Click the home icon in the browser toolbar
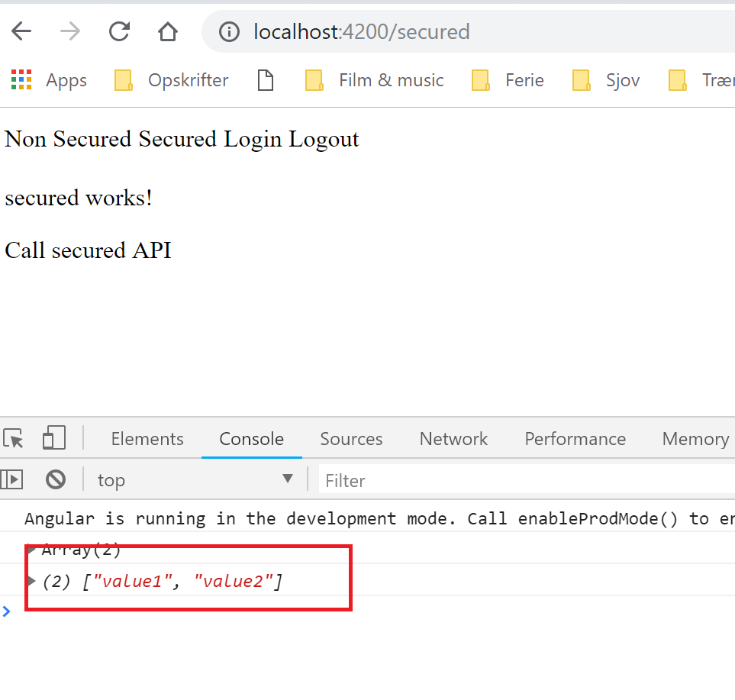735x700 pixels. tap(167, 31)
